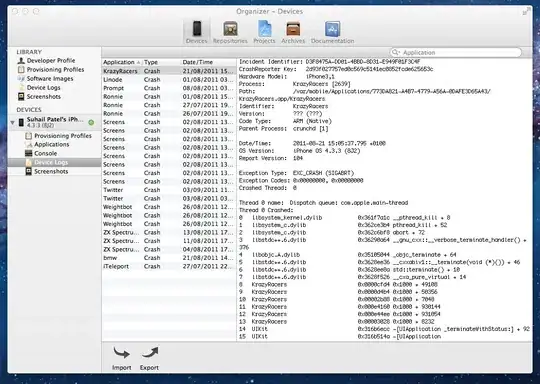Open the Archives toolbar icon
The image size is (540, 384).
pos(293,32)
